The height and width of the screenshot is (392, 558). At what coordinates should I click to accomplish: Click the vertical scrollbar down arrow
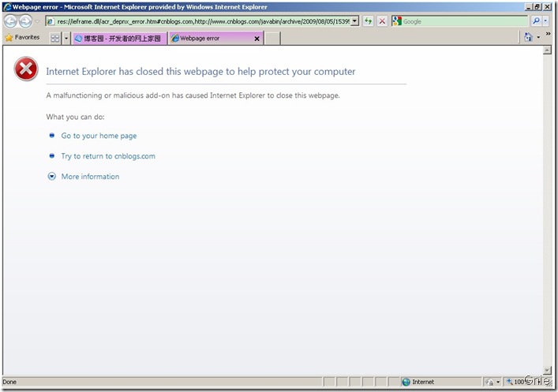[x=547, y=371]
